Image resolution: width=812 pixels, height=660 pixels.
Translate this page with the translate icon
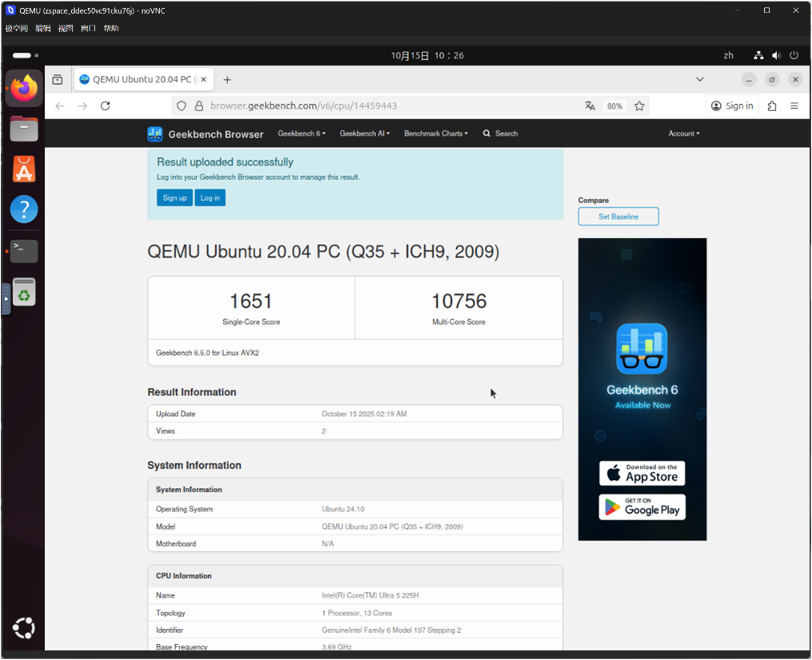click(590, 106)
